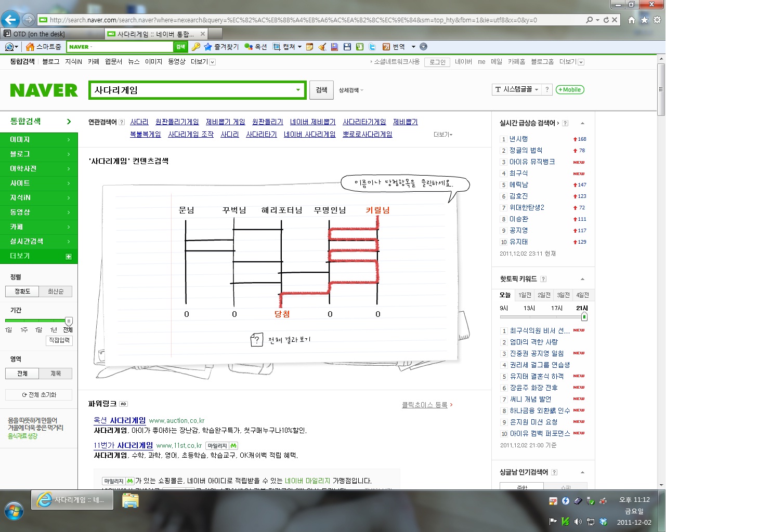Click 전체 결과 보기 in the ladder game
770x532 pixels.
pyautogui.click(x=281, y=340)
